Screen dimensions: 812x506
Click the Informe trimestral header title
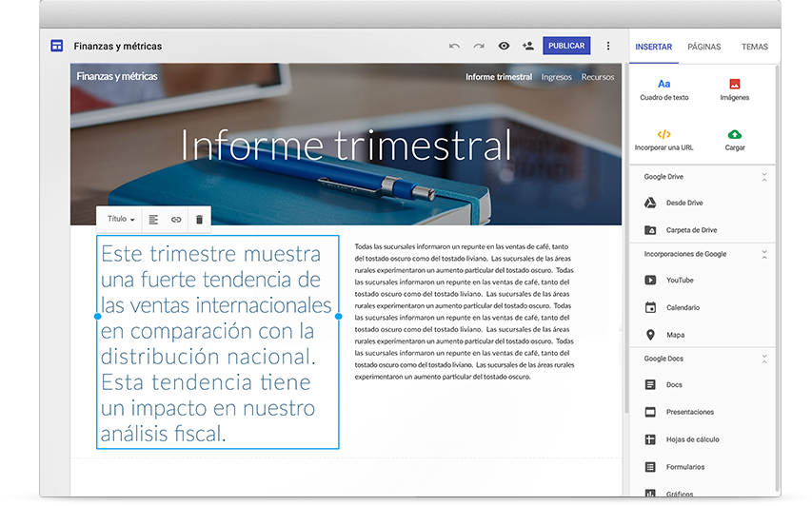point(346,146)
